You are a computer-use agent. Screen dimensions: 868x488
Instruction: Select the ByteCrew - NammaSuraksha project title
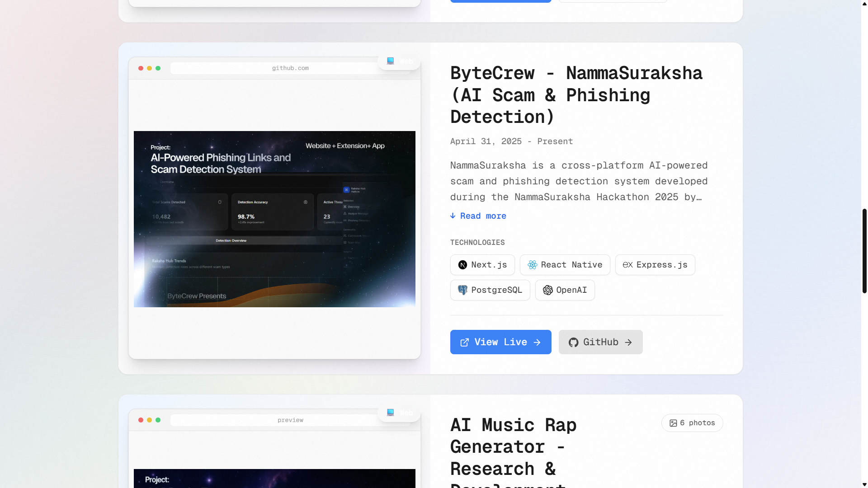click(x=576, y=95)
